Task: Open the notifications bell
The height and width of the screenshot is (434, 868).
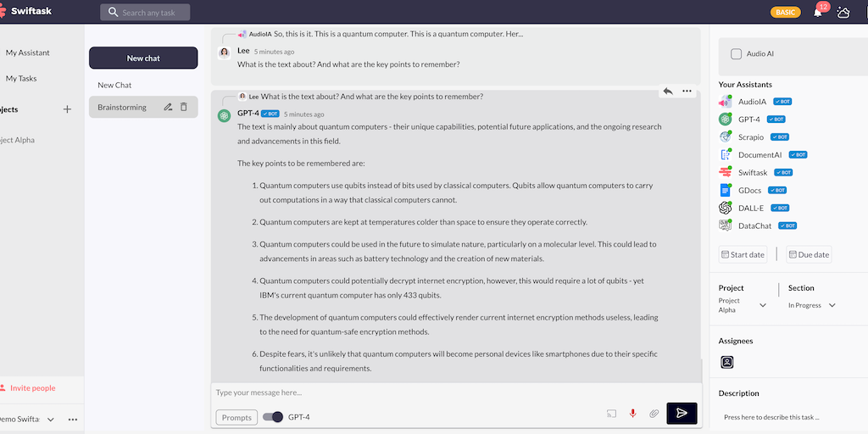Action: click(818, 13)
